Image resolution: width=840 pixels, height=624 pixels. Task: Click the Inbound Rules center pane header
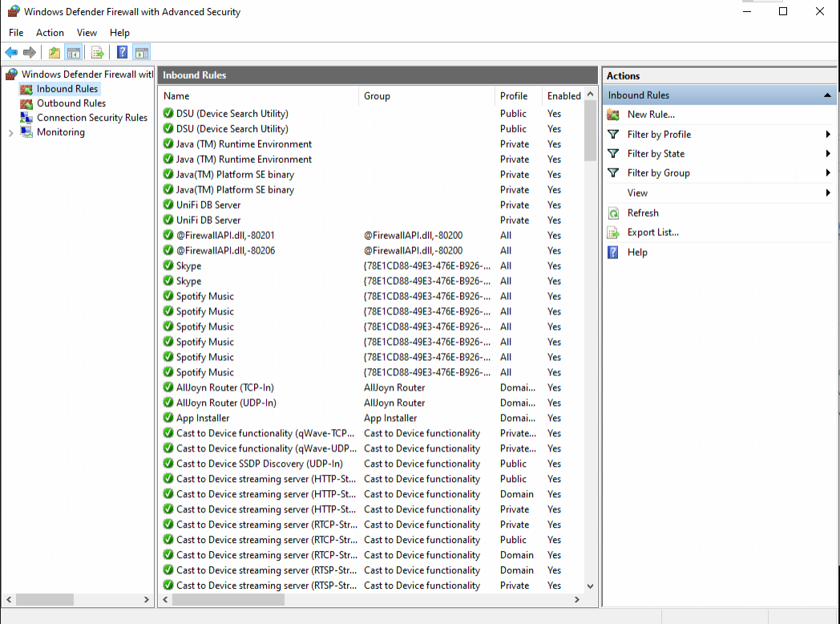click(x=378, y=75)
